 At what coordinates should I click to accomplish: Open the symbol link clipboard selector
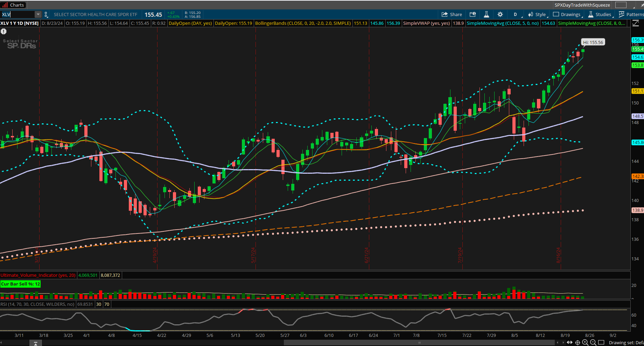pyautogui.click(x=46, y=14)
